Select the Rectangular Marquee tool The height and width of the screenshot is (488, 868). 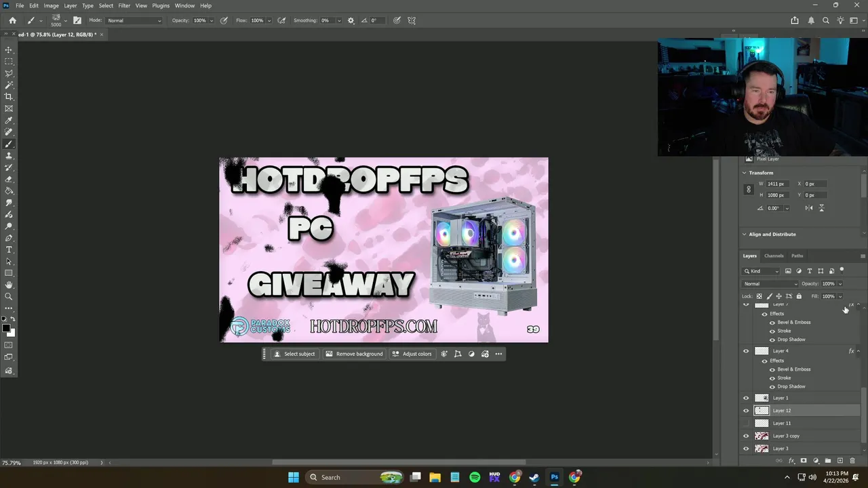[9, 62]
